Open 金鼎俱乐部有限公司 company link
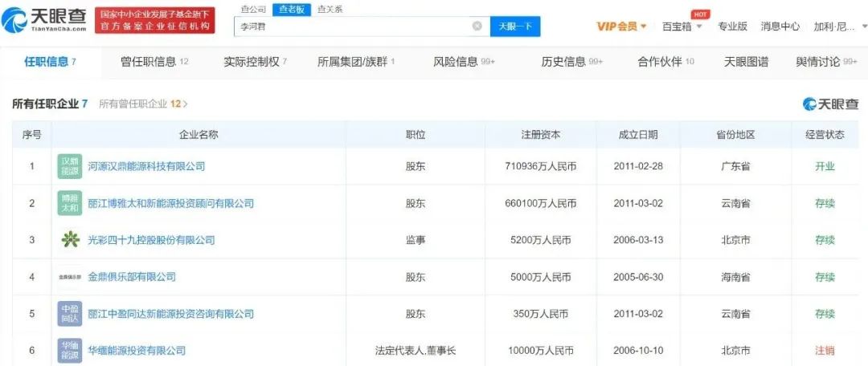The width and height of the screenshot is (868, 366). (132, 276)
